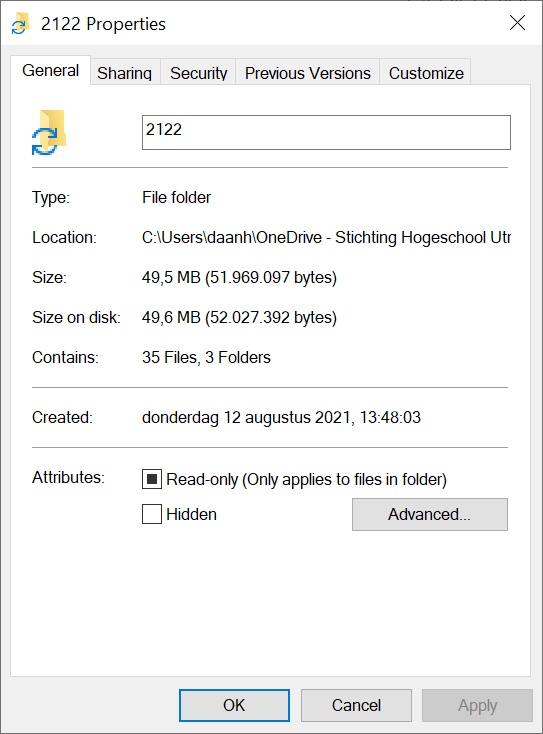Click the greyed-out Apply button
Image resolution: width=543 pixels, height=734 pixels.
(x=477, y=705)
